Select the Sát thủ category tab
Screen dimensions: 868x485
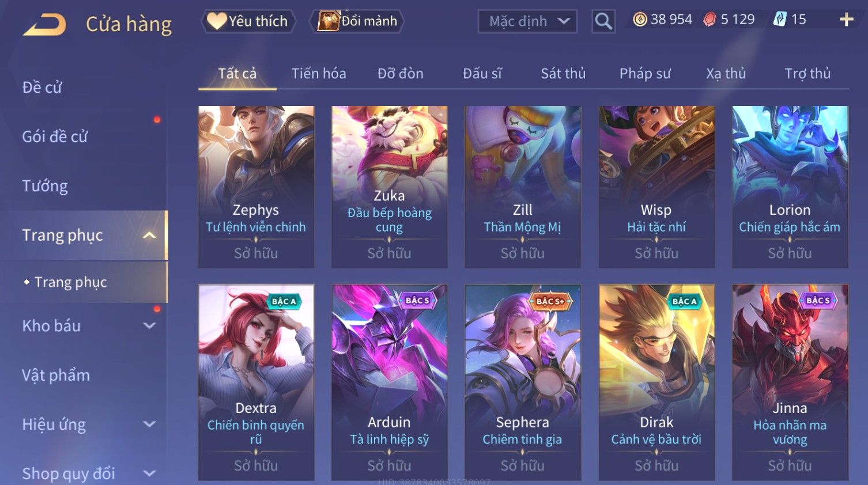click(563, 74)
